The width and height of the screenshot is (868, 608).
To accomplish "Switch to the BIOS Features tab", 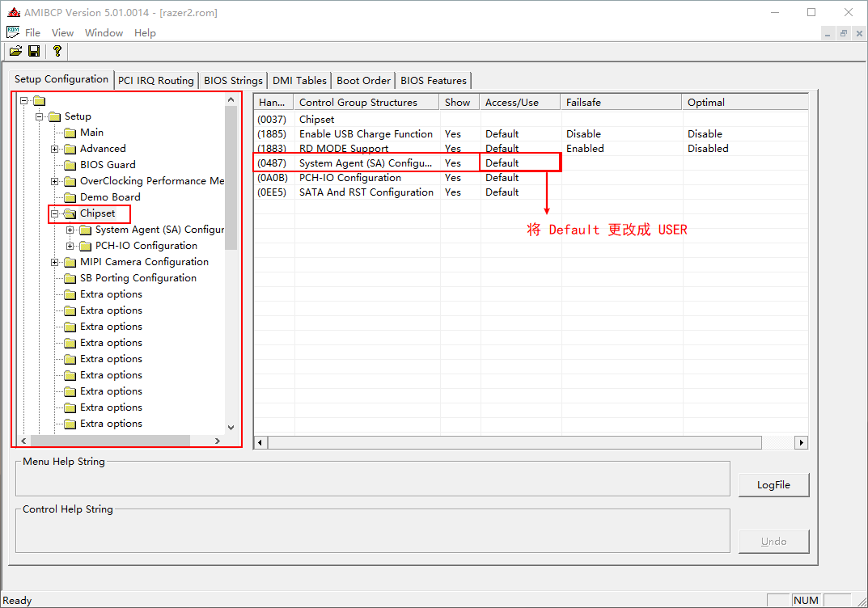I will 434,80.
